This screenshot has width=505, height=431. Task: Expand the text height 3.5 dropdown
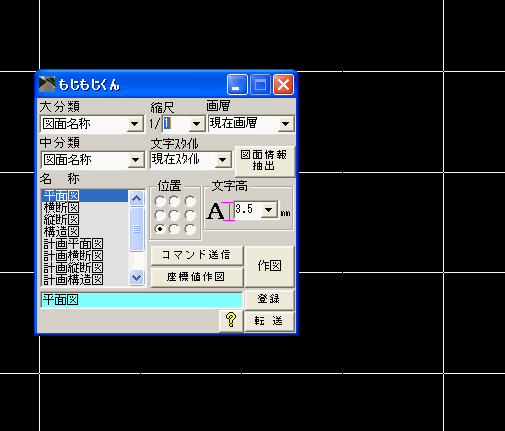coord(269,210)
